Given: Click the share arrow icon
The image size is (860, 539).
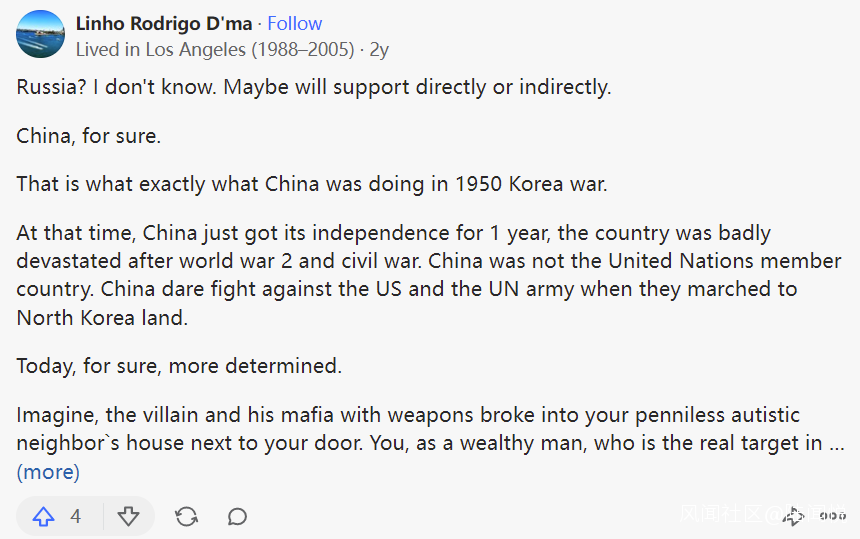Looking at the screenshot, I should click(x=794, y=516).
